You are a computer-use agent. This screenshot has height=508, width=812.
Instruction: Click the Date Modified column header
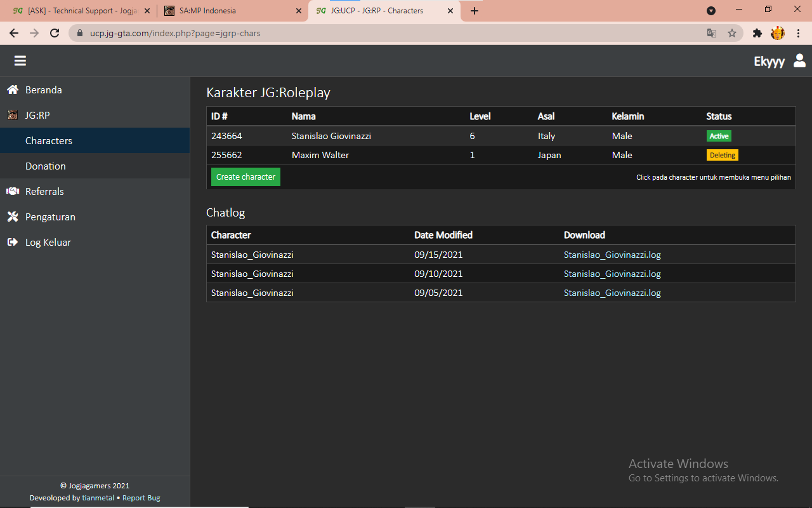click(443, 235)
